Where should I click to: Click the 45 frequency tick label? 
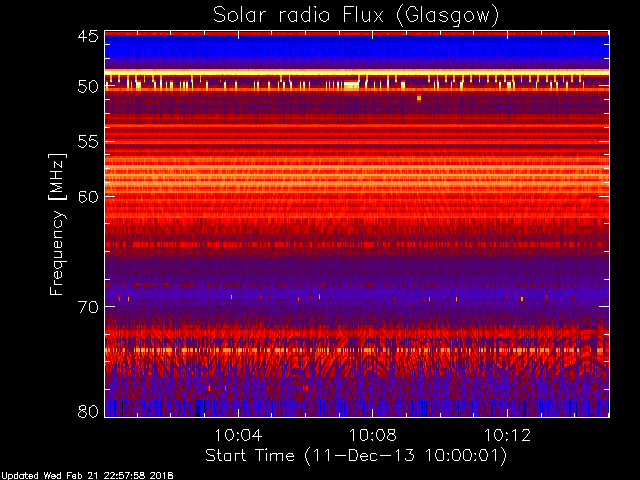tap(88, 37)
